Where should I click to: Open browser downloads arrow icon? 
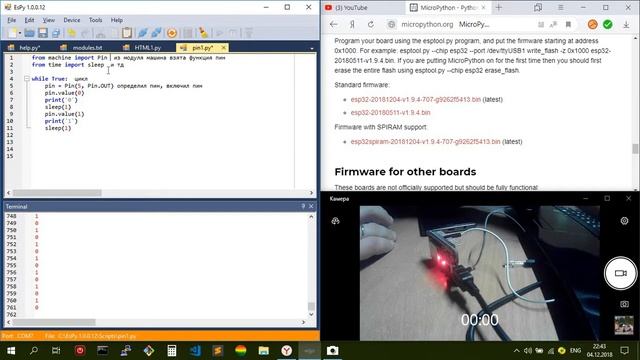point(626,24)
